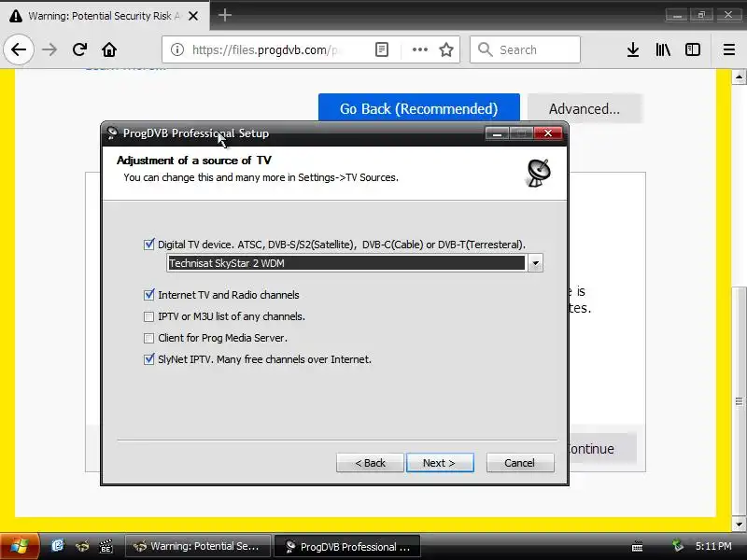The image size is (747, 560).
Task: Uncheck Digital TV device option
Action: 149,245
